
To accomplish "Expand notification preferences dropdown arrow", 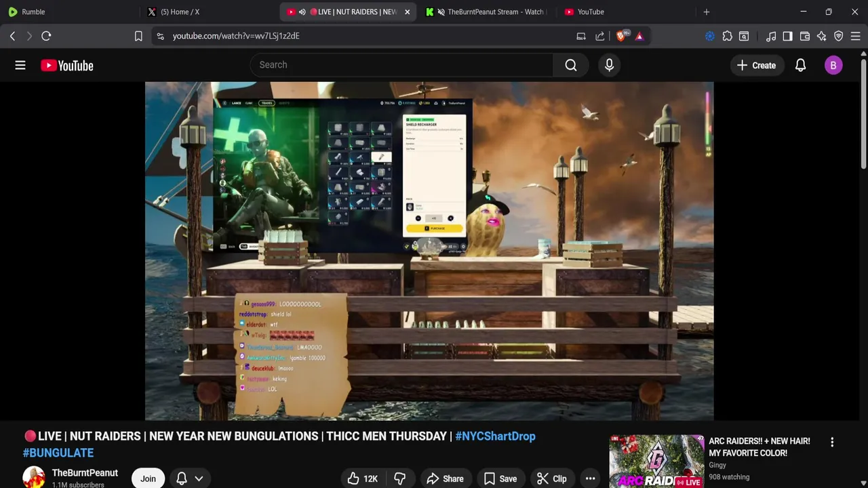I will pyautogui.click(x=199, y=479).
